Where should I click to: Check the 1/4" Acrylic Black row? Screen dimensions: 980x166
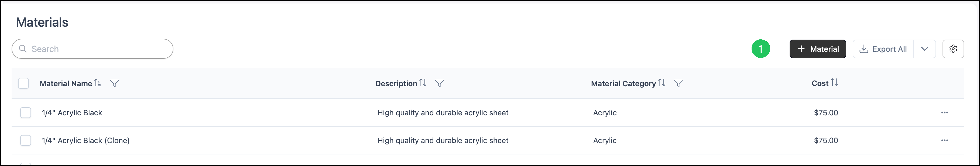point(26,112)
